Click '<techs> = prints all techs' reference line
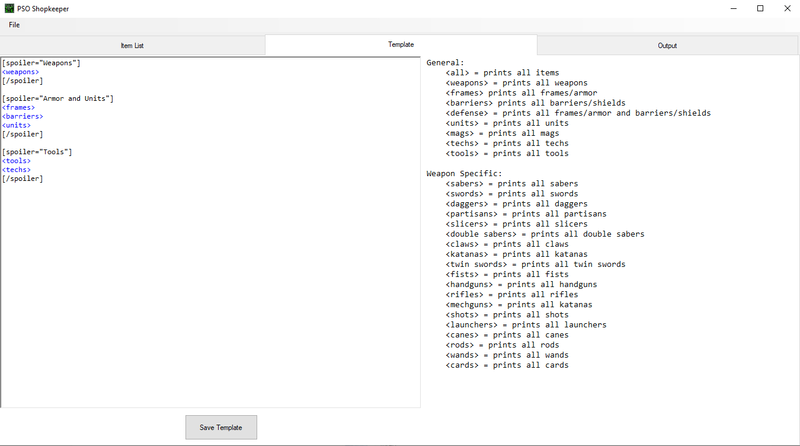Image resolution: width=800 pixels, height=446 pixels. point(507,143)
